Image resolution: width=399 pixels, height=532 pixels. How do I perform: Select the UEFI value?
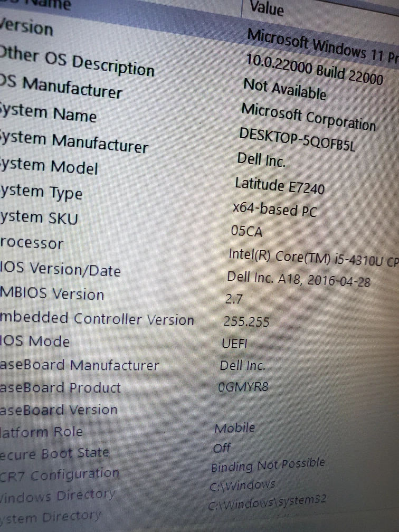234,344
